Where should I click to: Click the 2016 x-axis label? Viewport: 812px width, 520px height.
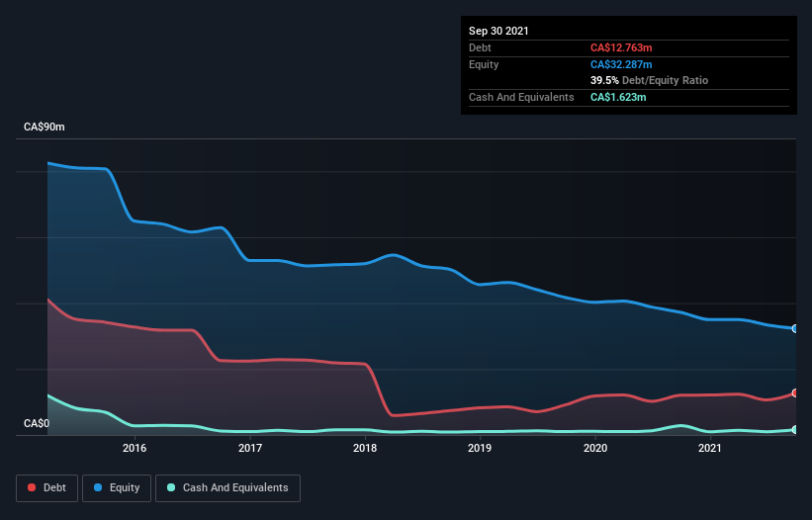(x=135, y=448)
